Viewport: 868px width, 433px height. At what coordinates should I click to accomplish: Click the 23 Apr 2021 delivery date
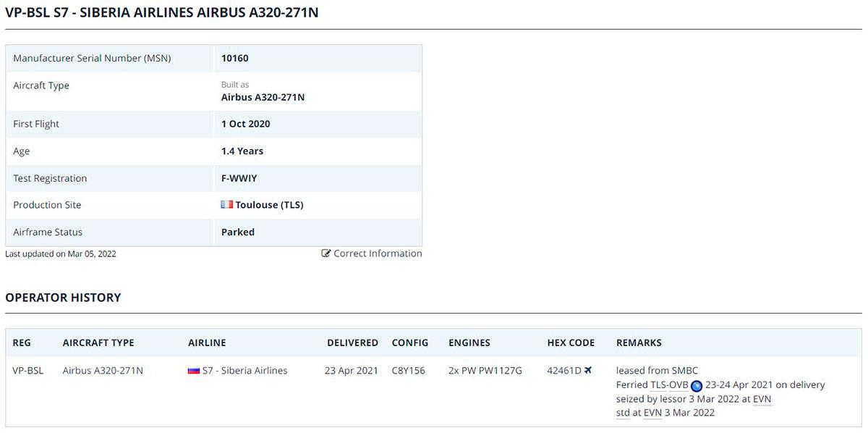point(352,371)
